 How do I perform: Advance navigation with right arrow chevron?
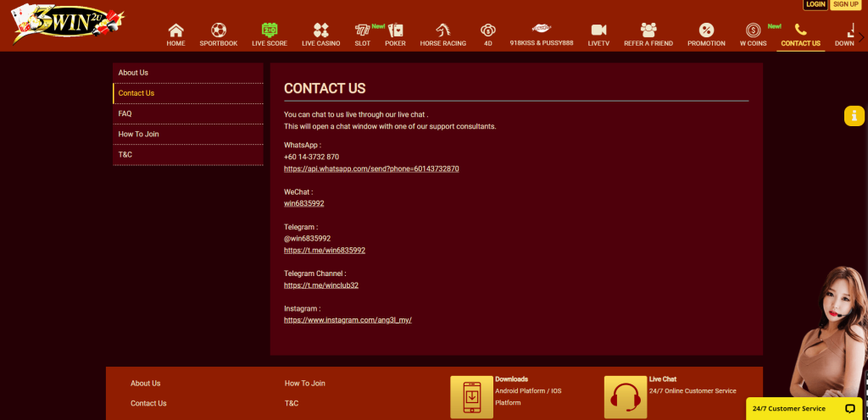coord(861,37)
